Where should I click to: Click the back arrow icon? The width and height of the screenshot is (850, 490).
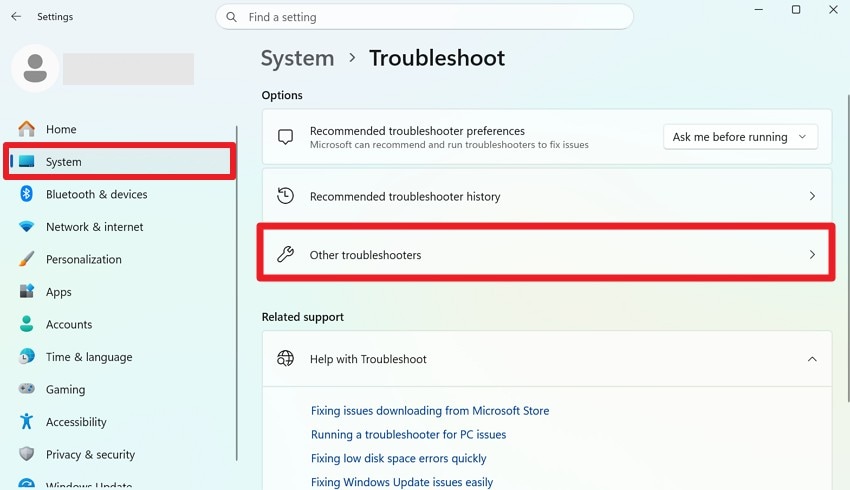[x=16, y=17]
